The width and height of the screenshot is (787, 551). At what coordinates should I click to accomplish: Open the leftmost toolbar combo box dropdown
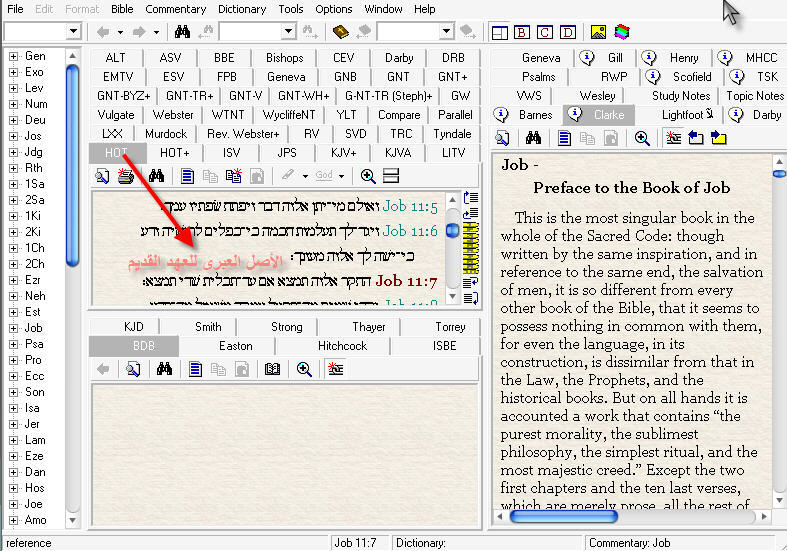tap(73, 32)
